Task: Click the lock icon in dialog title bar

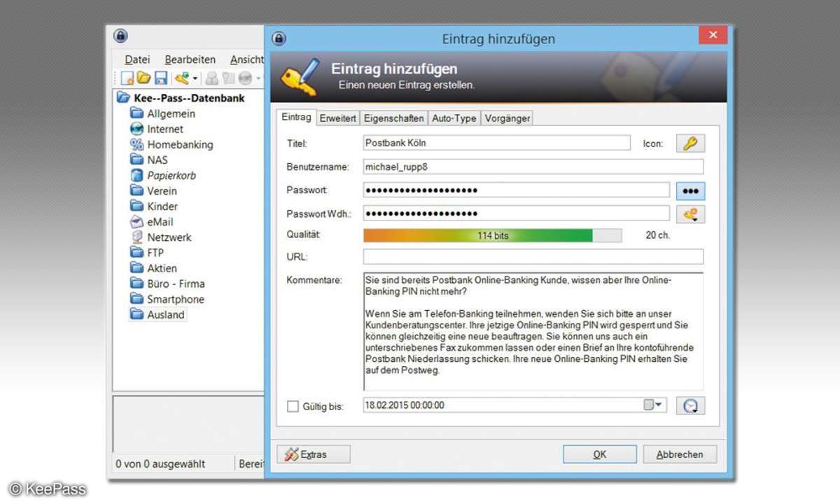Action: (279, 38)
